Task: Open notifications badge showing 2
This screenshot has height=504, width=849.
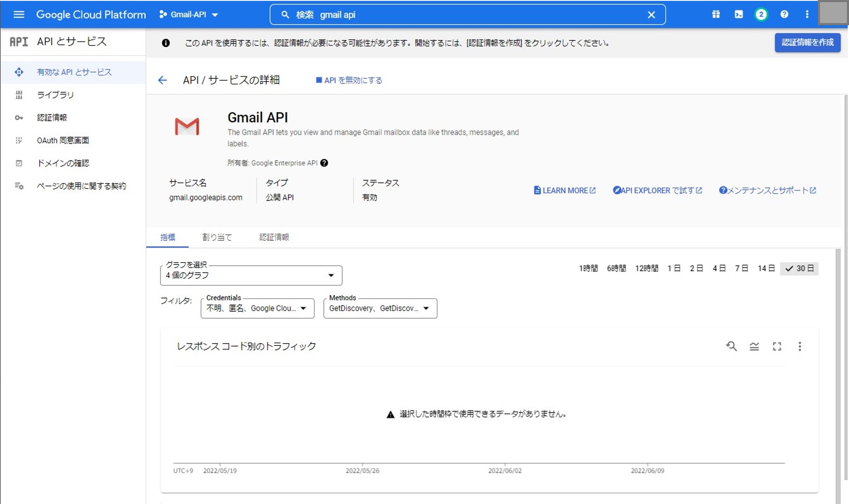Action: pos(761,15)
